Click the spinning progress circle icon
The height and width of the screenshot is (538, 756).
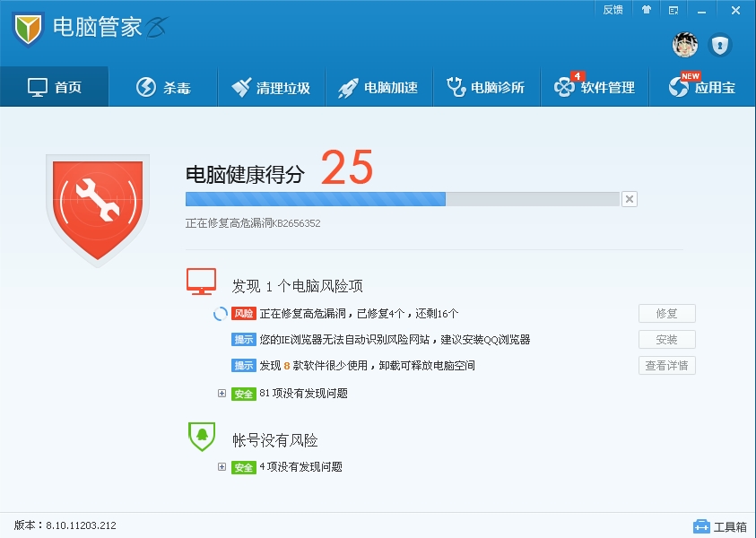pos(221,314)
